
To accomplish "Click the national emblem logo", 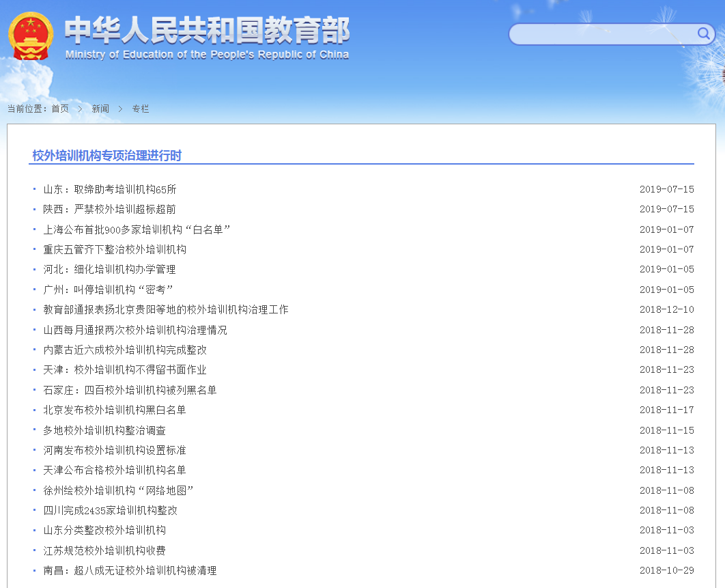I will click(31, 36).
